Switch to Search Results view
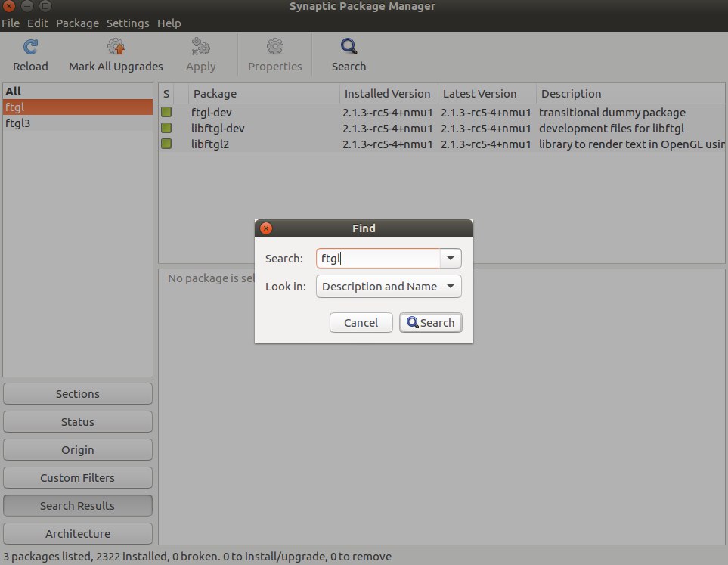728x565 pixels. coord(78,505)
